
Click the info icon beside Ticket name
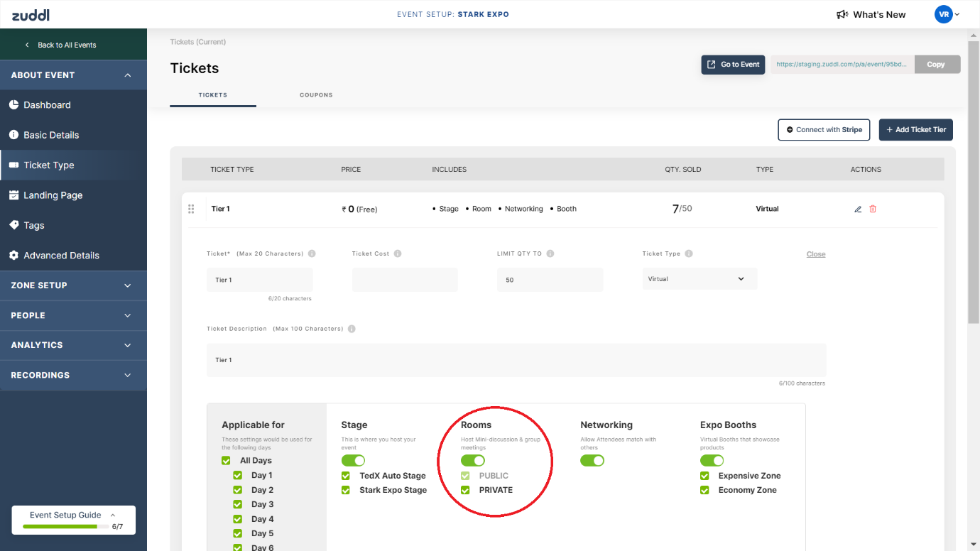pos(312,253)
